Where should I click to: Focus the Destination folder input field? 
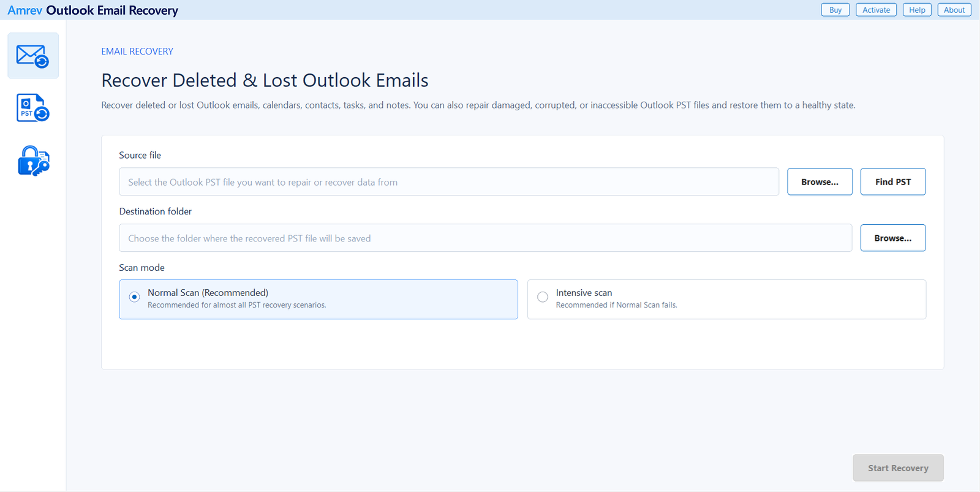(x=486, y=238)
